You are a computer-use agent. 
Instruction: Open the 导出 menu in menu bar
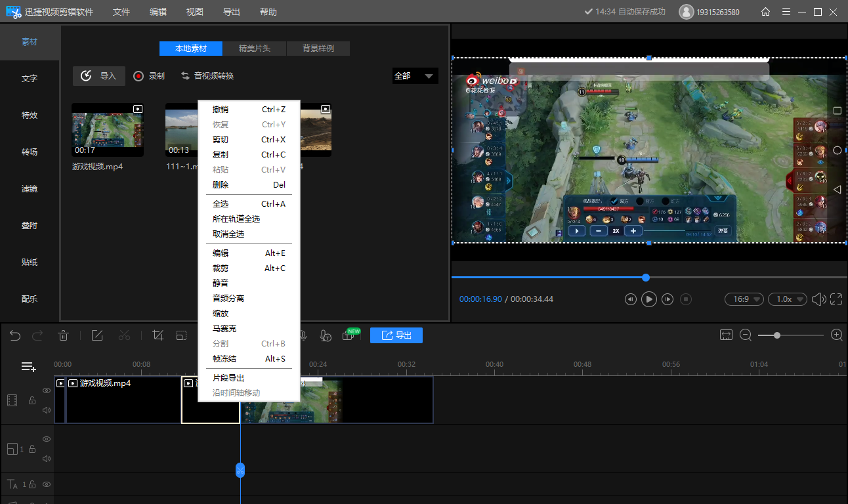(x=232, y=12)
